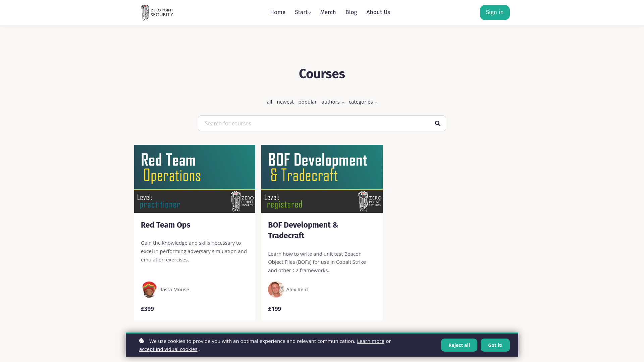Open the Start menu dropdown

[302, 12]
